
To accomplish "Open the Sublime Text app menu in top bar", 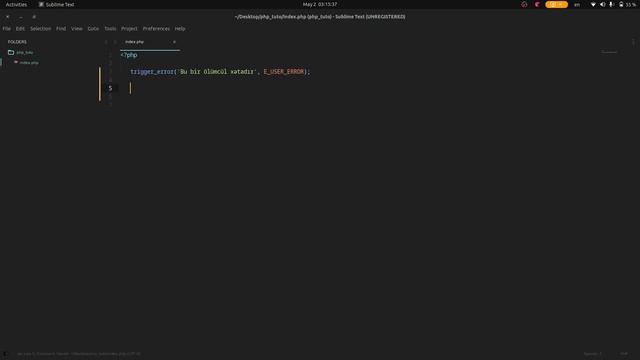I will [56, 4].
